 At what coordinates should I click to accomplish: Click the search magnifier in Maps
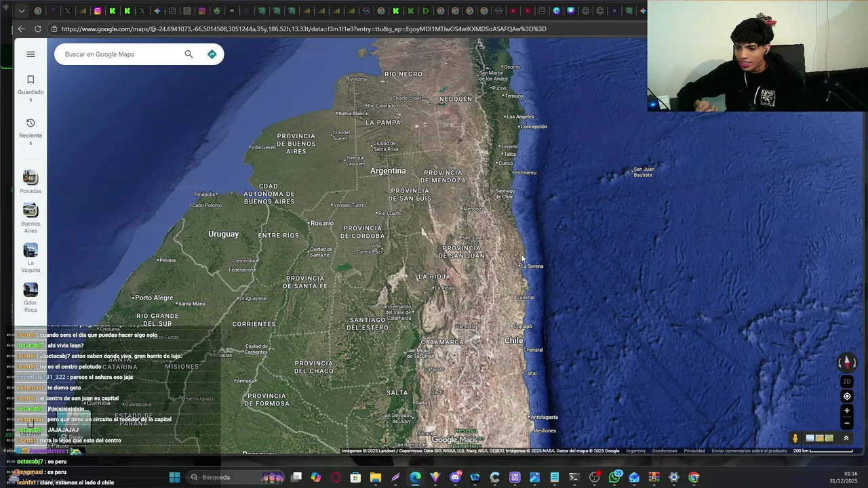pos(189,54)
